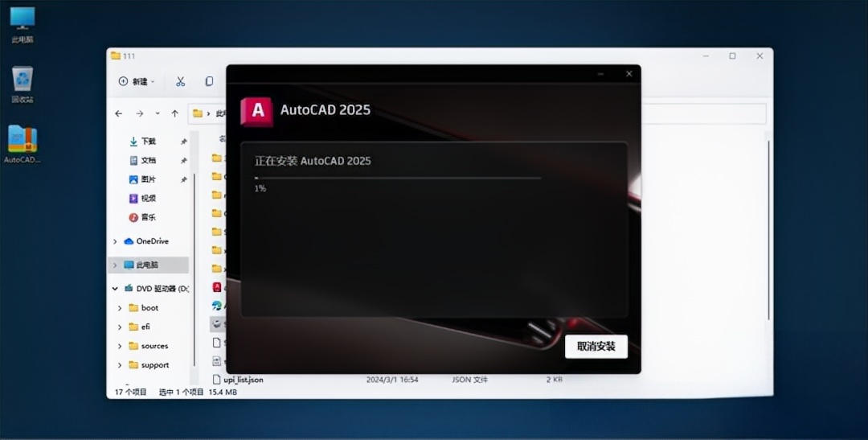Open 此电脑 desktop icon
The height and width of the screenshot is (440, 868).
pyautogui.click(x=23, y=26)
